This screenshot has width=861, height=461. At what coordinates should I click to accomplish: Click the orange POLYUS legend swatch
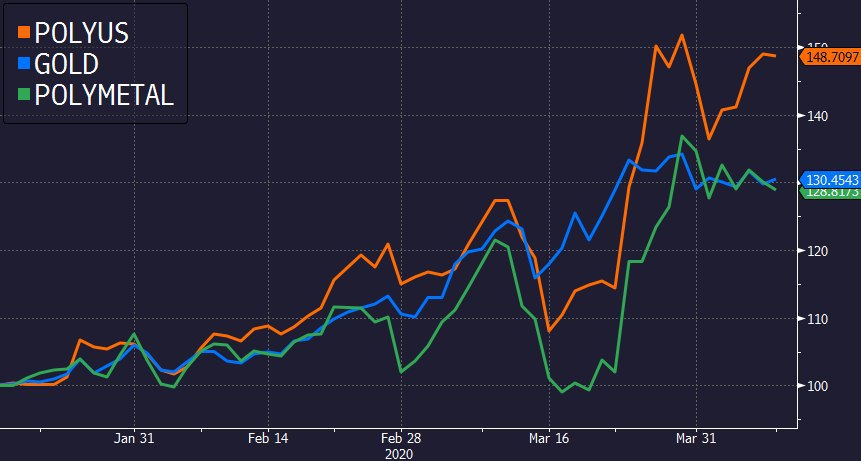24,32
